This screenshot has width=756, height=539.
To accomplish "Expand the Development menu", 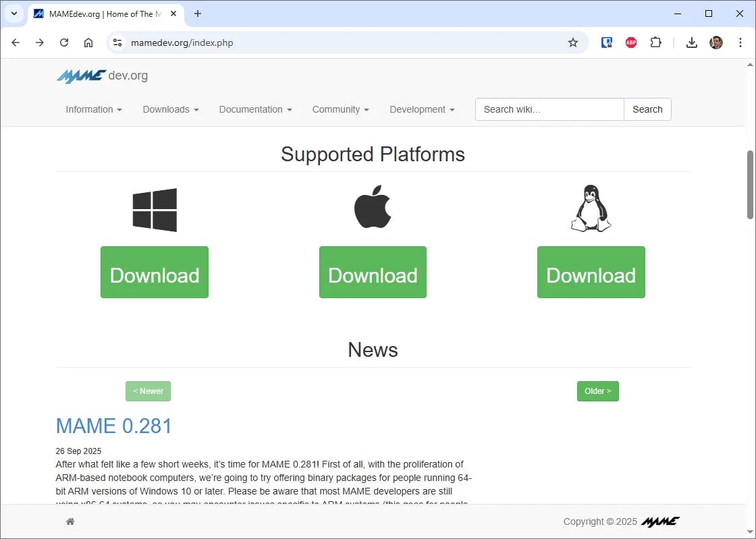I will (422, 109).
